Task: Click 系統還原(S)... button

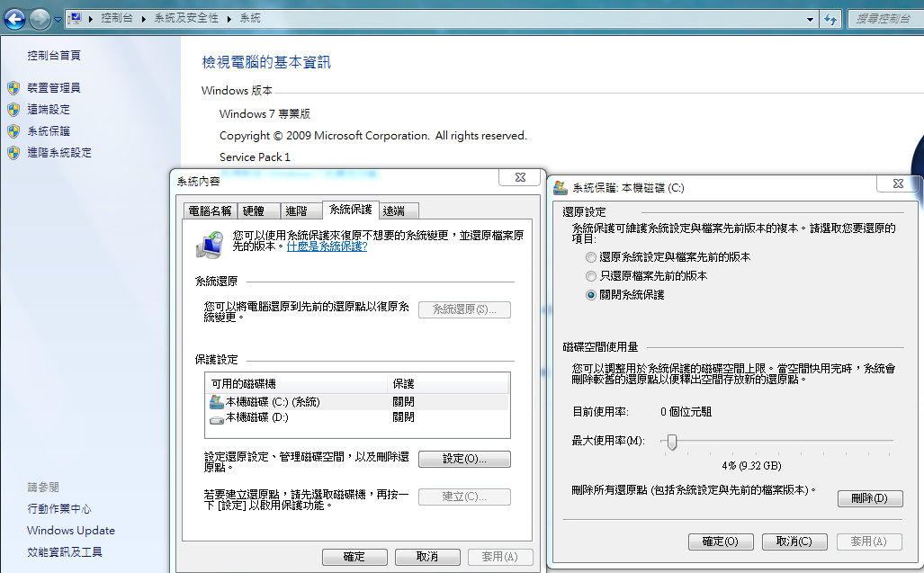Action: pos(464,309)
